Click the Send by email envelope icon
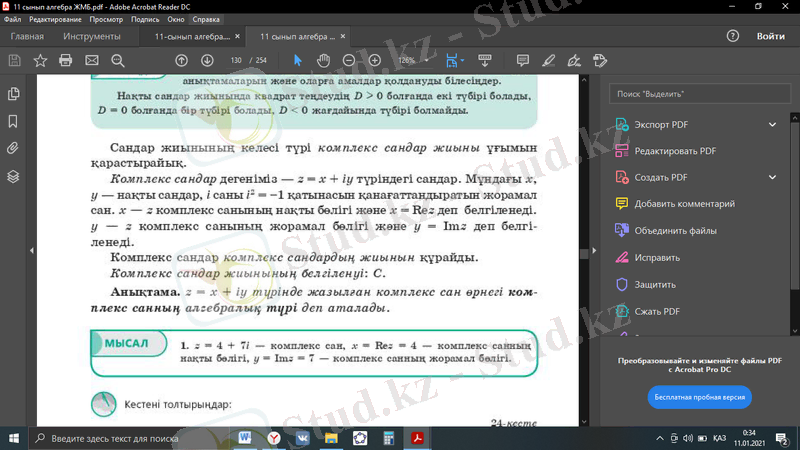The width and height of the screenshot is (800, 450). (92, 60)
